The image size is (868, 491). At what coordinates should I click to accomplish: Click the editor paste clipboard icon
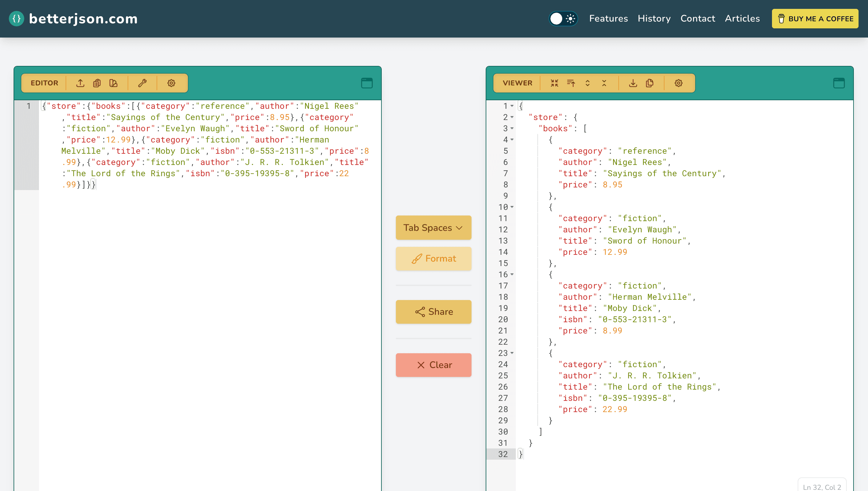[97, 83]
